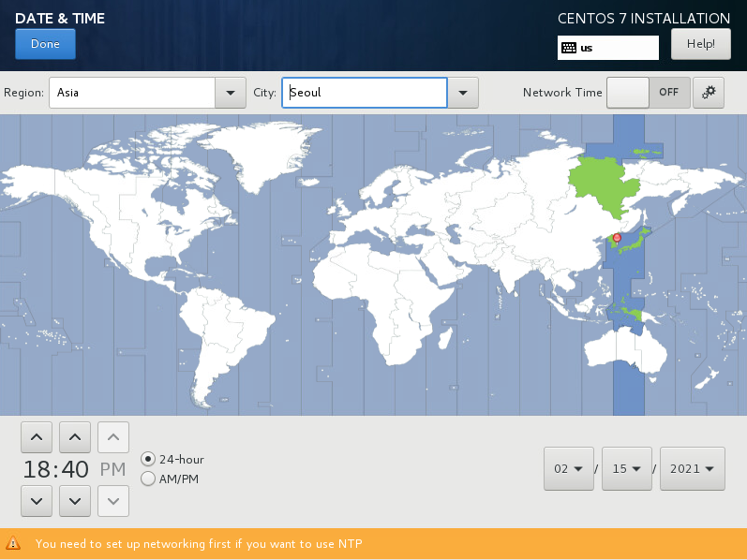Click the DATE & TIME heading
This screenshot has height=560, width=747.
click(x=60, y=18)
